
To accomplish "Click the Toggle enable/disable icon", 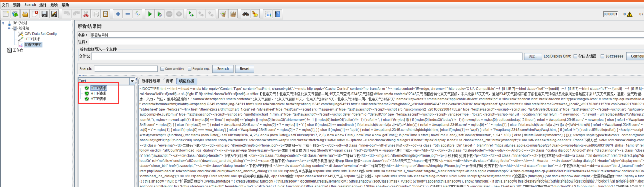I will pos(137,14).
